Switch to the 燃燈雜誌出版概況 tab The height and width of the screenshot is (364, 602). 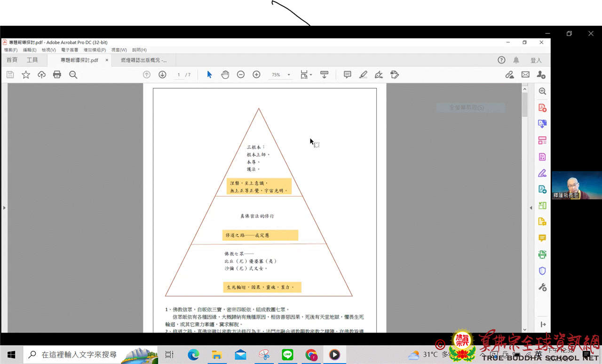click(143, 60)
